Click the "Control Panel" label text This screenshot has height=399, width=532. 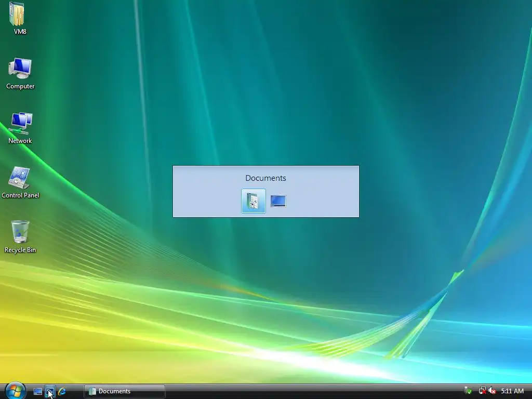pyautogui.click(x=20, y=195)
